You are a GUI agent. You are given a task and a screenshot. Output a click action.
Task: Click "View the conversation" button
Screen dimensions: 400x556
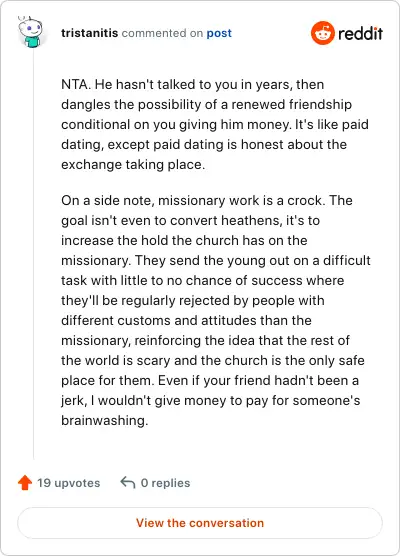point(200,523)
